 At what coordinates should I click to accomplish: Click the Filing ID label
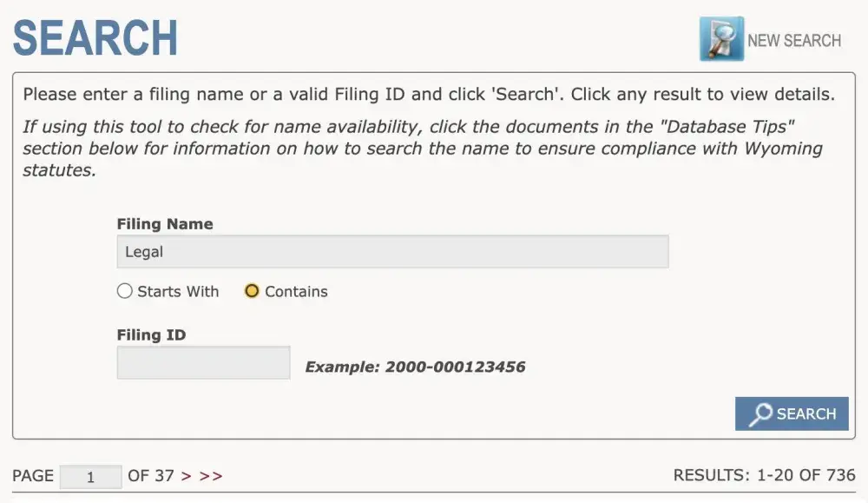click(151, 335)
